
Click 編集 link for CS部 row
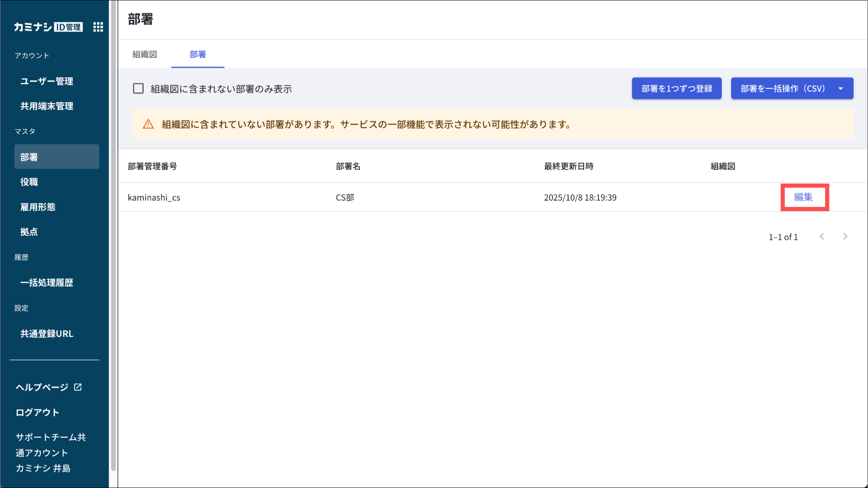803,197
